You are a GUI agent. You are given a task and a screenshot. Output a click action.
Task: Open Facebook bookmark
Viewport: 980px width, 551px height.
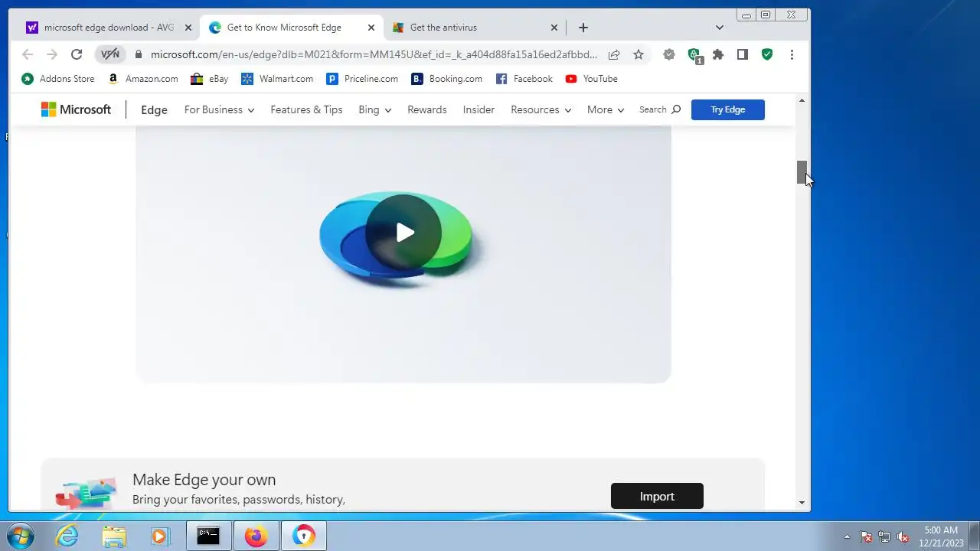(524, 79)
